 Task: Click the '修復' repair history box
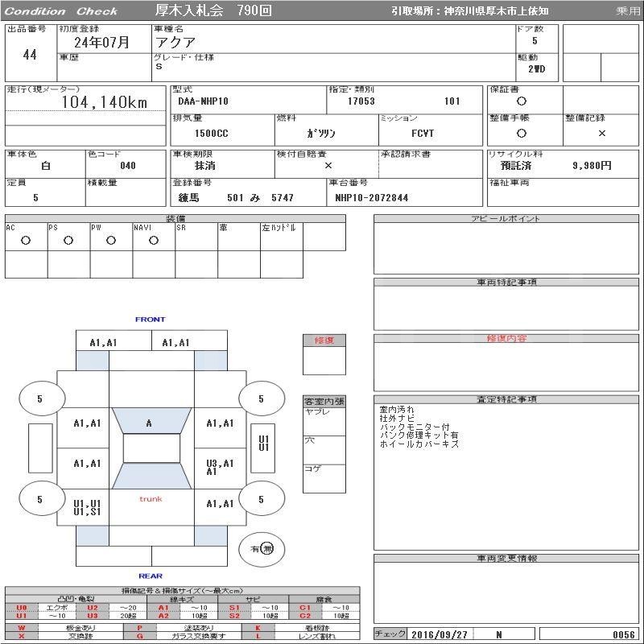point(324,354)
